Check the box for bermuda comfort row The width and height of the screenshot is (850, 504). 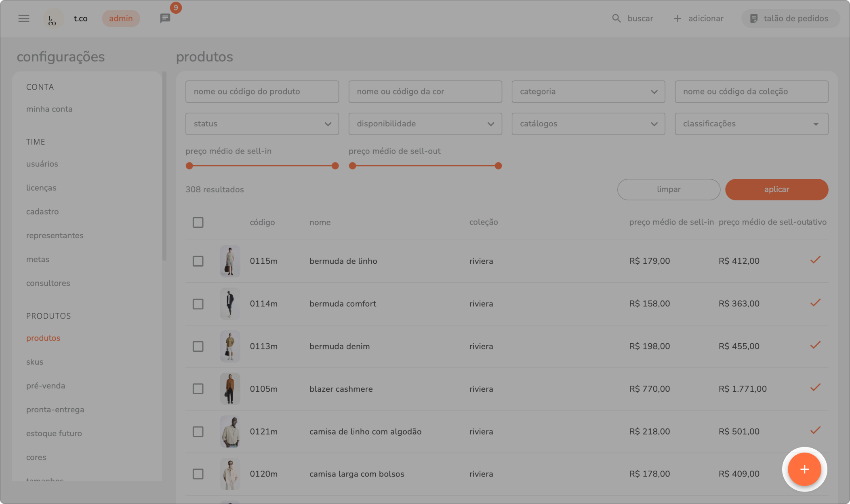198,304
